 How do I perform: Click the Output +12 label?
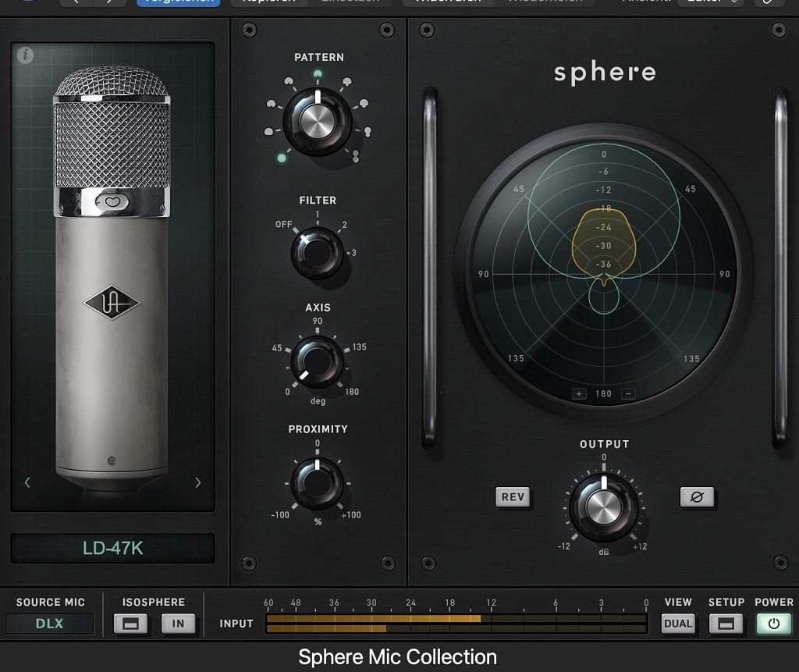tap(640, 546)
